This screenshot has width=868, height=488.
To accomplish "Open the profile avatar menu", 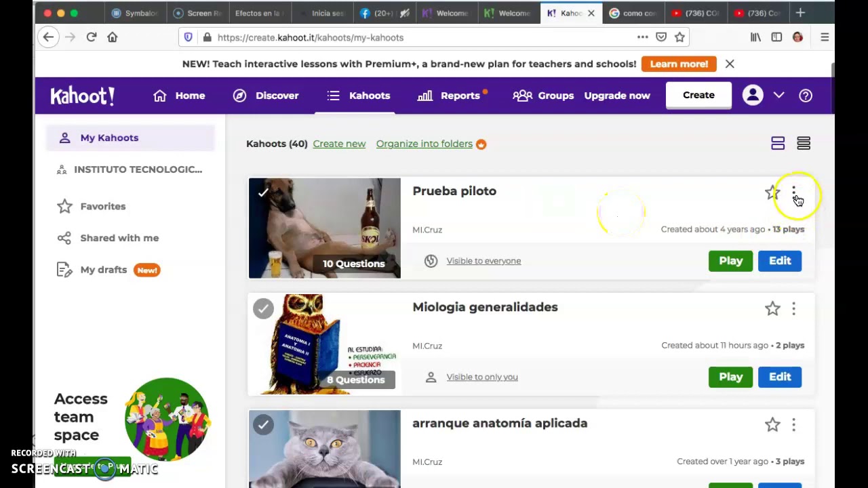I will (x=753, y=95).
